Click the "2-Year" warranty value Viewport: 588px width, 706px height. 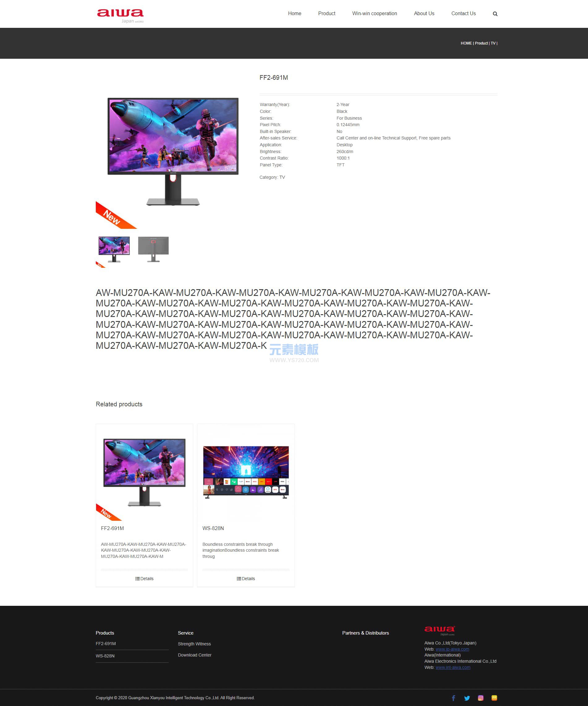point(343,105)
